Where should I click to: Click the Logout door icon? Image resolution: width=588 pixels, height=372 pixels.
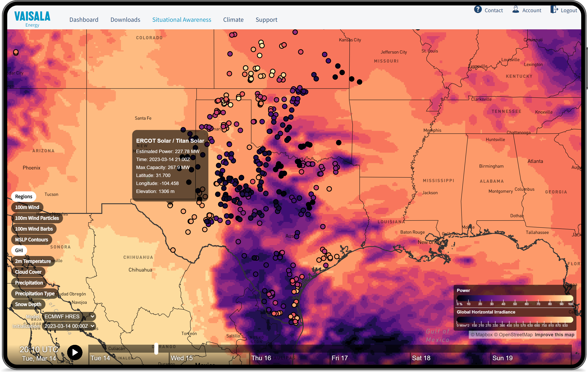(554, 10)
